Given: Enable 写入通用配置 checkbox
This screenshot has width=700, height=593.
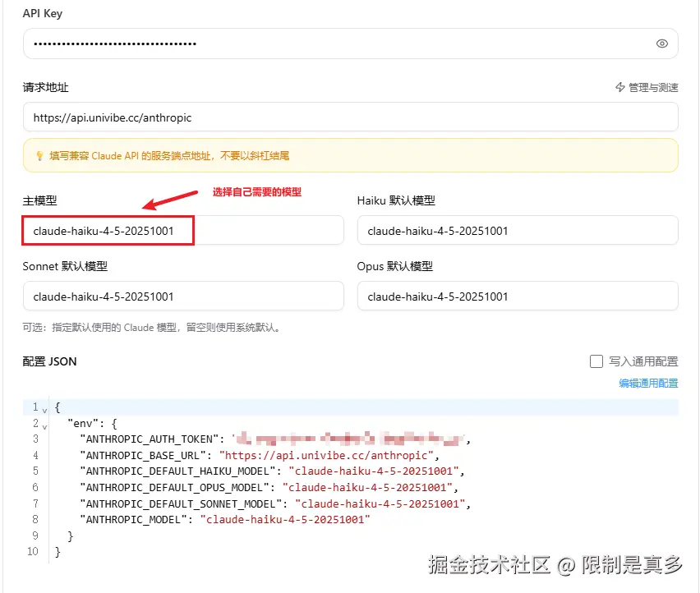Looking at the screenshot, I should pos(596,361).
